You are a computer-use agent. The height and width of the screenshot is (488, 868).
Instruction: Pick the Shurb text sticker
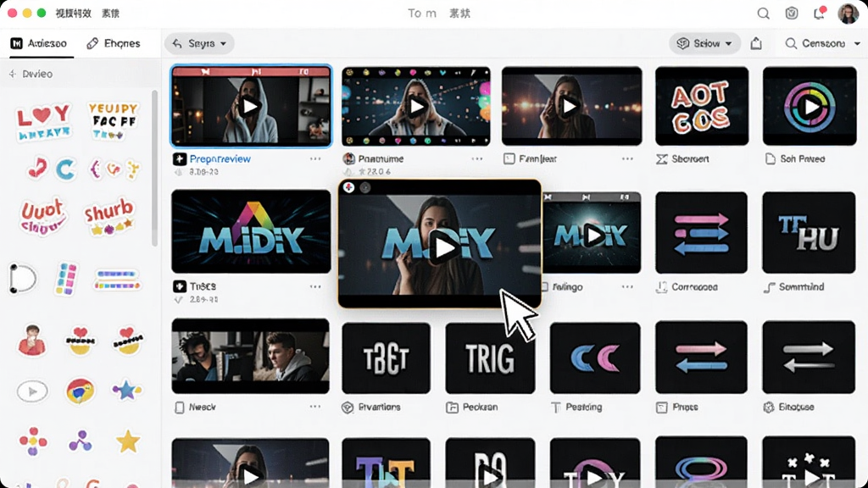109,217
